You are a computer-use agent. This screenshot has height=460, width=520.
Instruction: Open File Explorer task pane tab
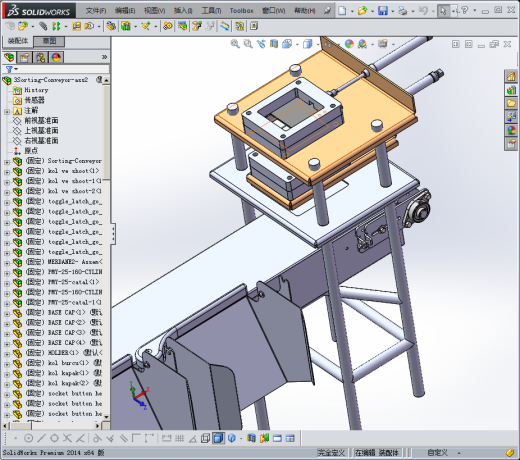click(x=511, y=103)
